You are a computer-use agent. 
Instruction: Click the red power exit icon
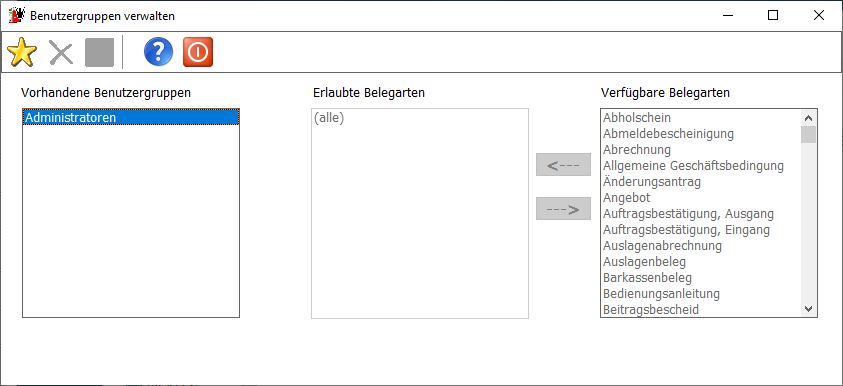coord(198,52)
